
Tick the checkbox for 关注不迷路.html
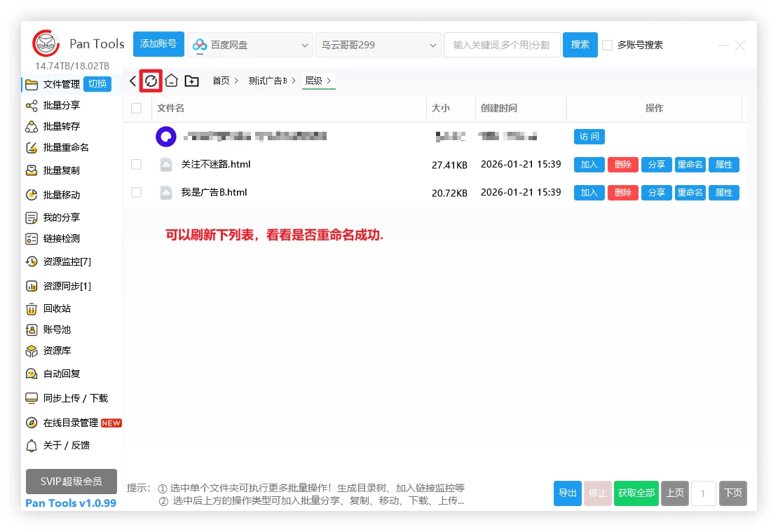click(137, 165)
